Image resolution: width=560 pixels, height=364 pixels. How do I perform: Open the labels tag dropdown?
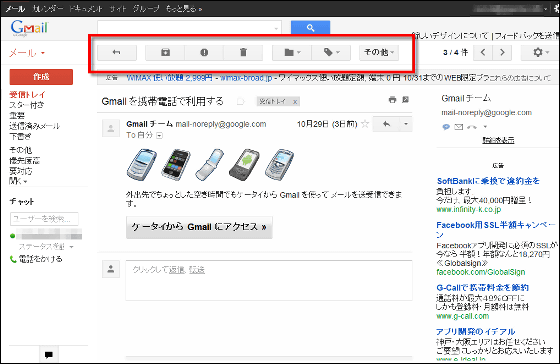[x=331, y=53]
